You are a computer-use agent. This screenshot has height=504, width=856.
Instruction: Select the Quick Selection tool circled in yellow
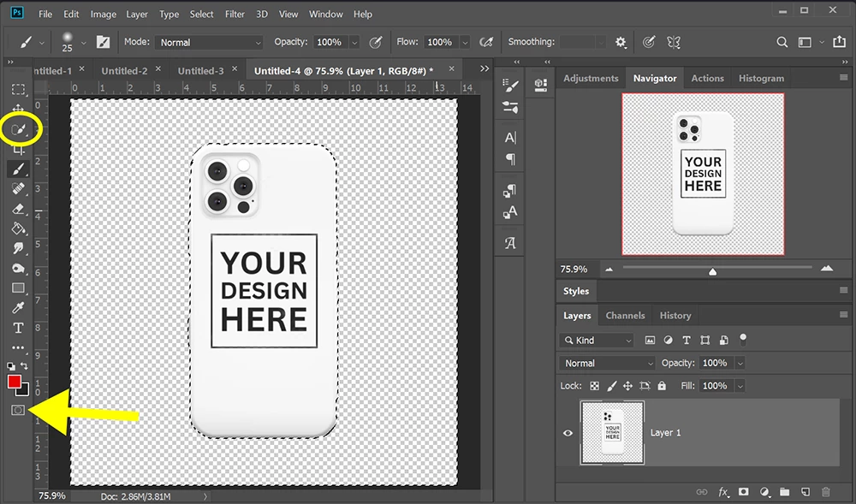pyautogui.click(x=19, y=130)
